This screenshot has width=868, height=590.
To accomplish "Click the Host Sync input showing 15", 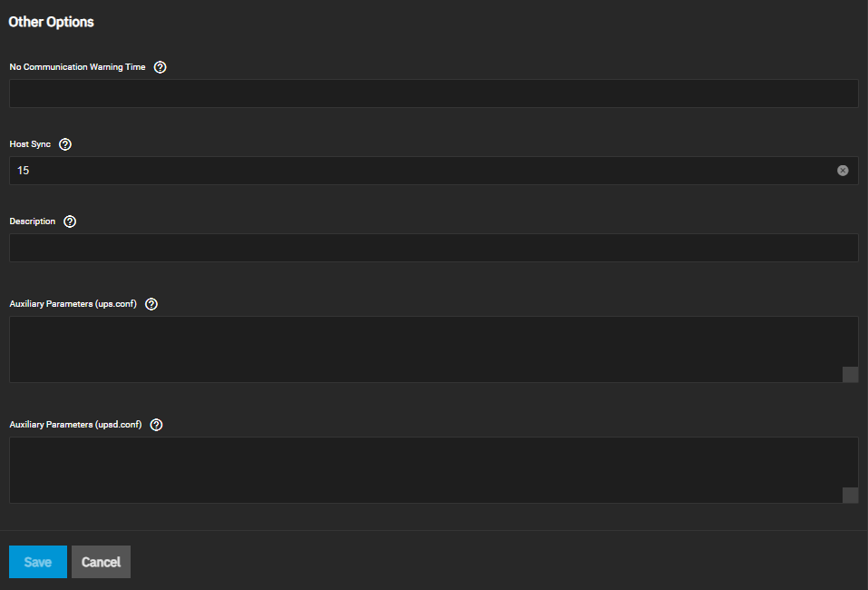I will pos(417,171).
